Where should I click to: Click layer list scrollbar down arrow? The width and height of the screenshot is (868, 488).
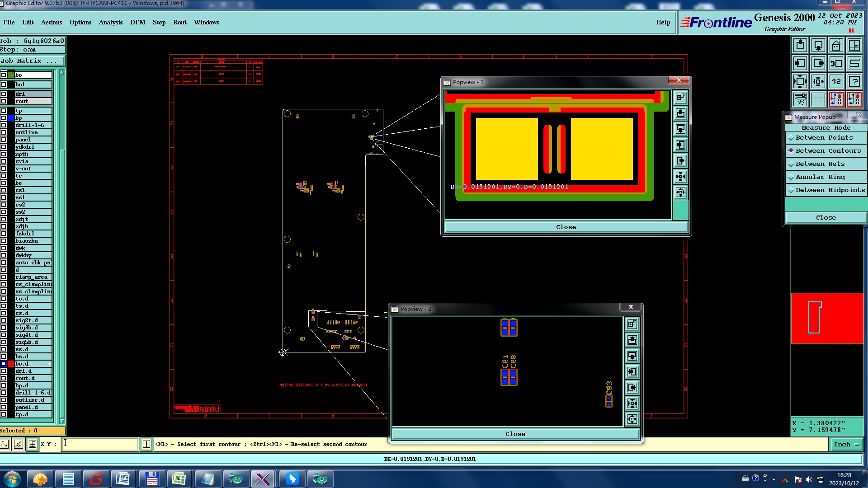click(62, 421)
